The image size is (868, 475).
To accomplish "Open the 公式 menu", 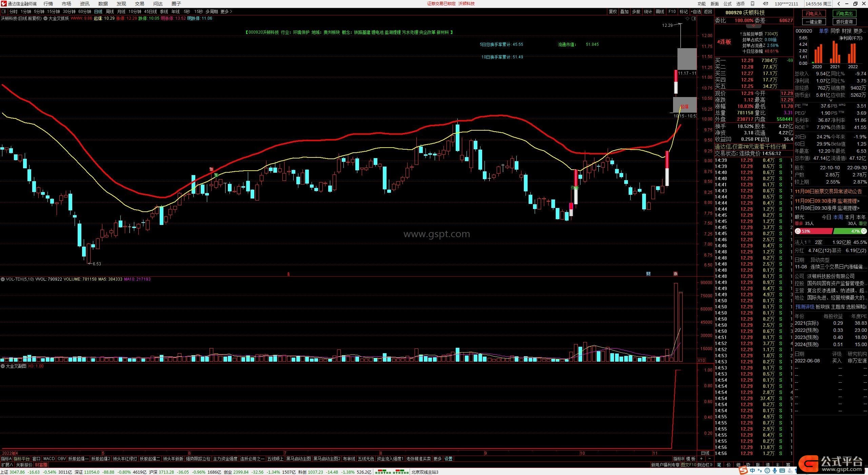I will (x=728, y=4).
